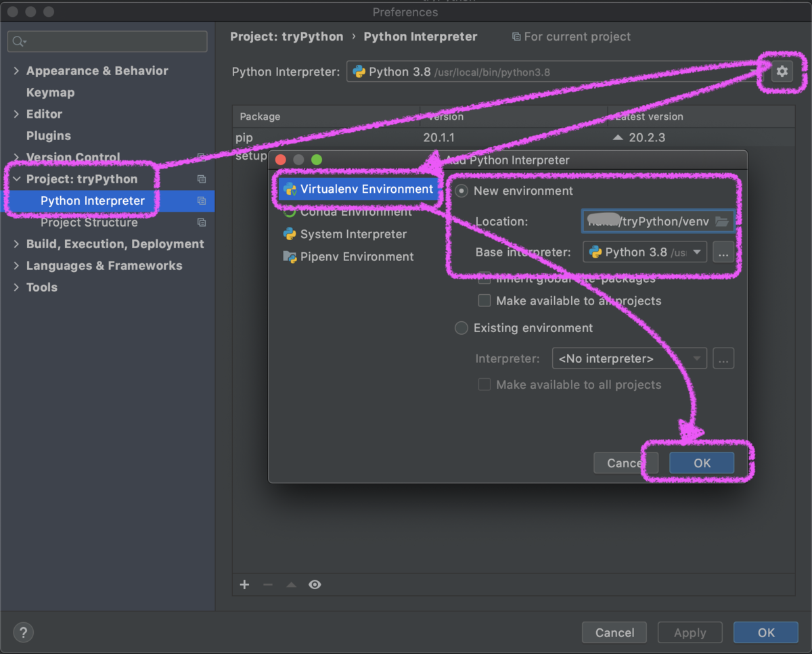
Task: Click the copy icon beside Project Structure
Action: point(201,223)
